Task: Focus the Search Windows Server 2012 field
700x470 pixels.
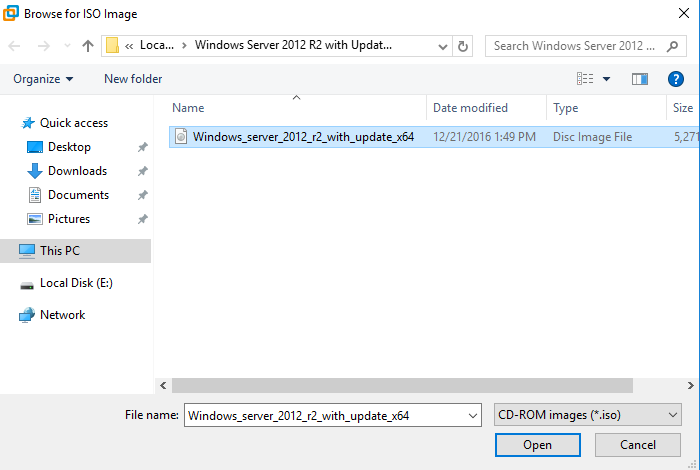Action: pos(586,46)
